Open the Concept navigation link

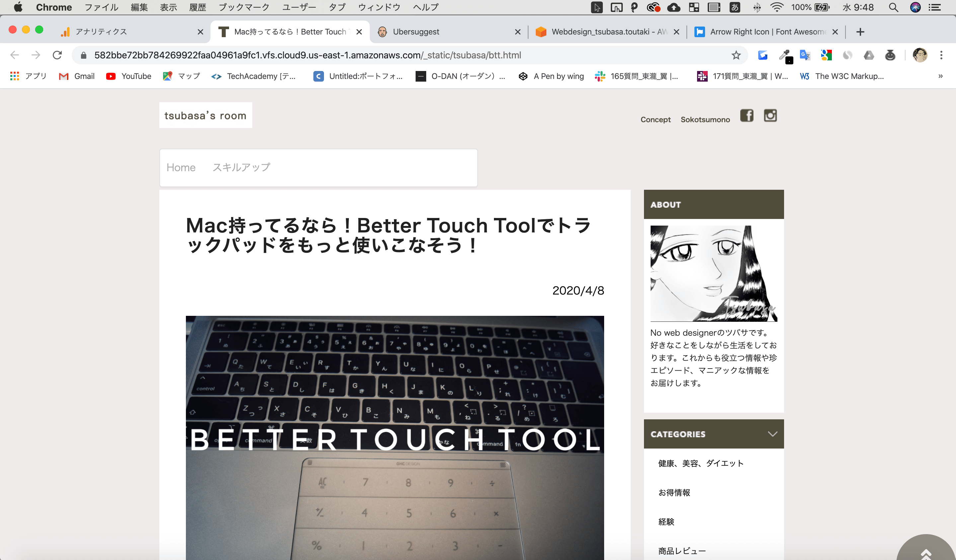click(x=655, y=120)
